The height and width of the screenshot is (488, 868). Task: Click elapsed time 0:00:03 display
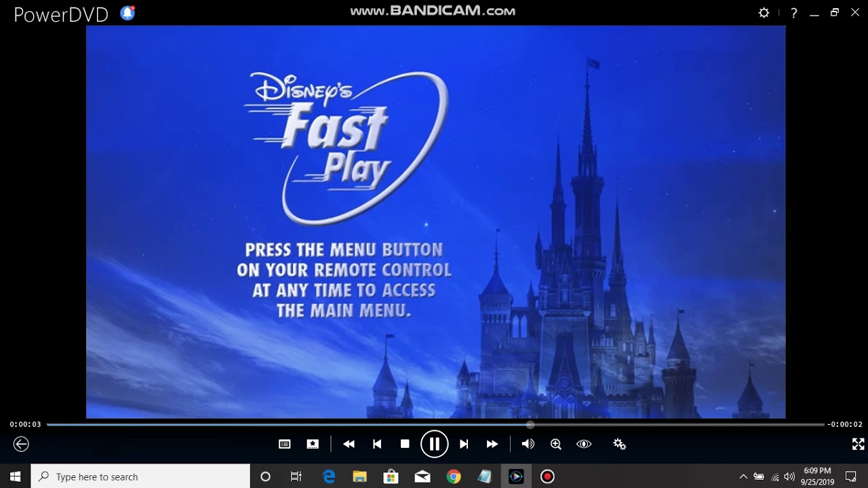pos(25,425)
